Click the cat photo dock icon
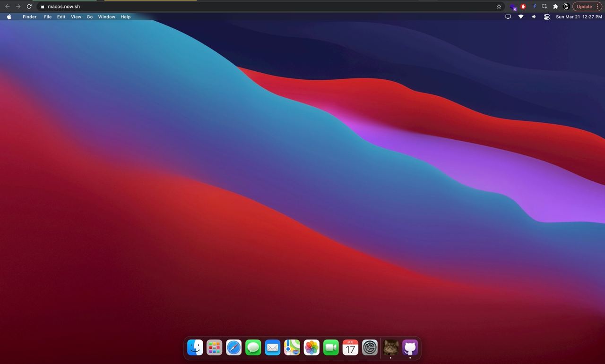This screenshot has height=364, width=605. coord(391,347)
